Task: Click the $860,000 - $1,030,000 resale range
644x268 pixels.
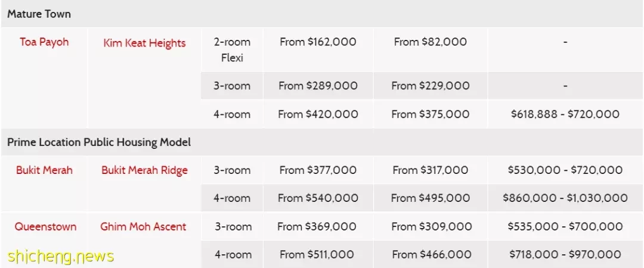Action: [565, 198]
